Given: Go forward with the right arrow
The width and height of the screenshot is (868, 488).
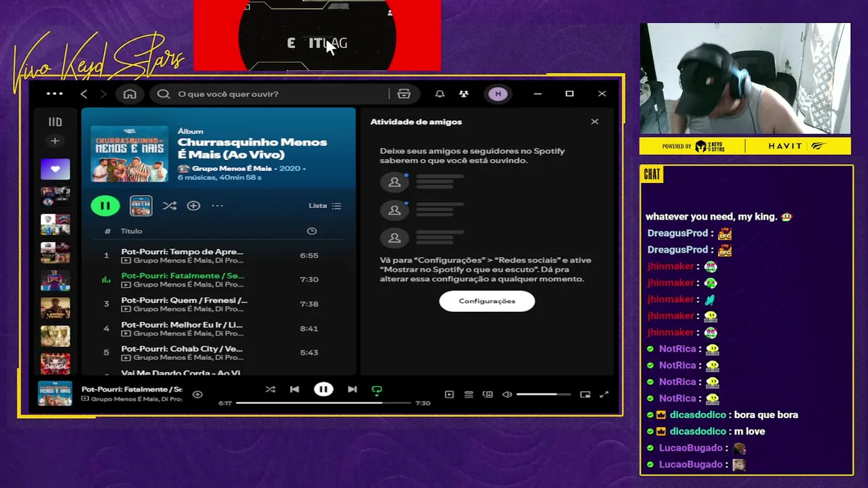Looking at the screenshot, I should (x=105, y=94).
